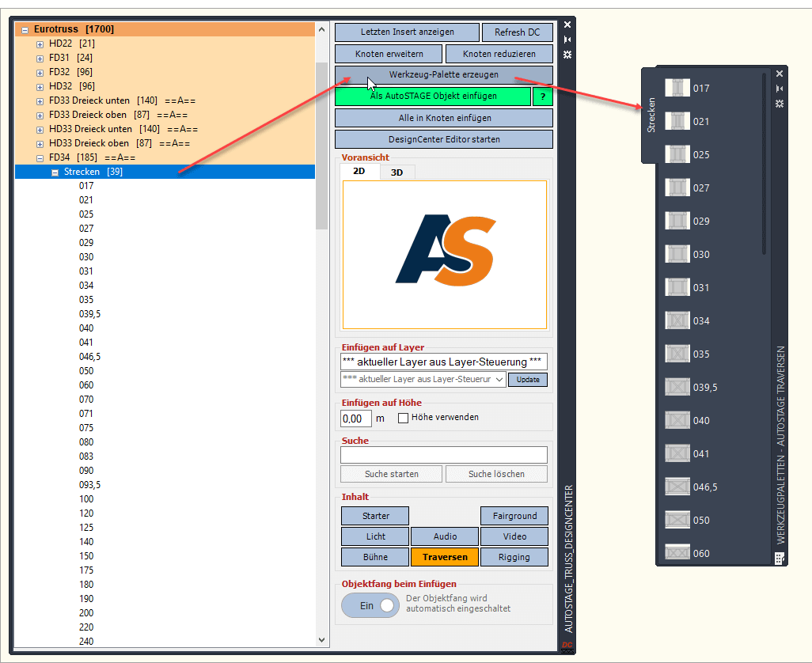Select the 021 truss icon in tool palette
This screenshot has height=663, width=812.
click(x=677, y=121)
